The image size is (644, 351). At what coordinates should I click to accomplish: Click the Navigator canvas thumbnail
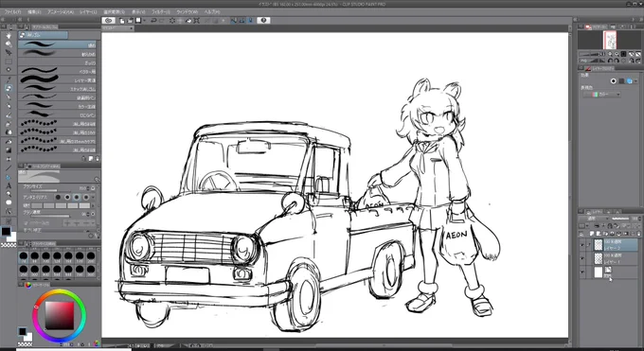(x=610, y=40)
